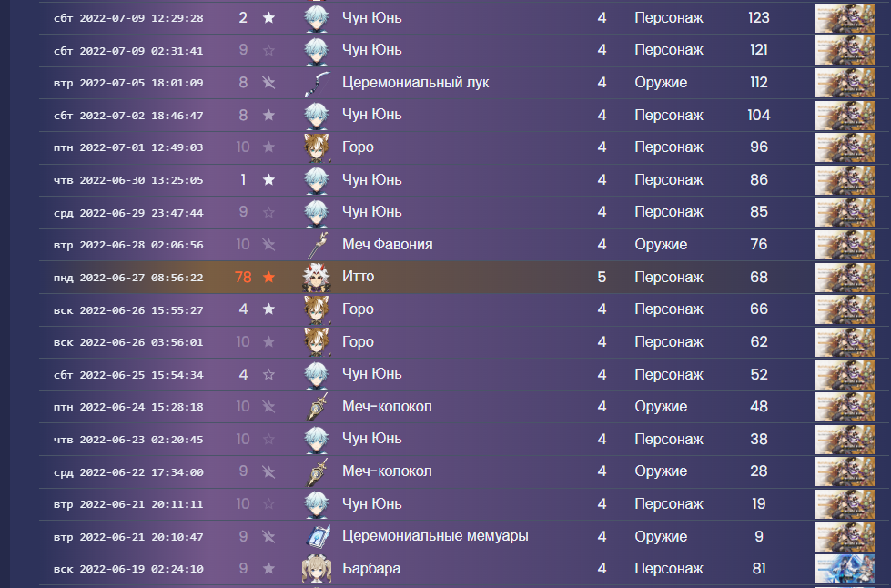891x588 pixels.
Task: Click the Меч Фавония sword icon
Action: [317, 245]
